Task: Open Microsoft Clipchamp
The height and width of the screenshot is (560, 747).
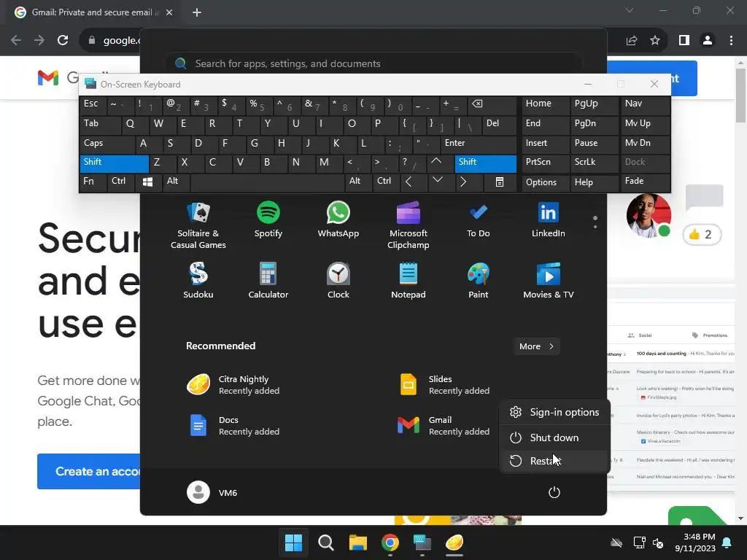Action: coord(409,225)
